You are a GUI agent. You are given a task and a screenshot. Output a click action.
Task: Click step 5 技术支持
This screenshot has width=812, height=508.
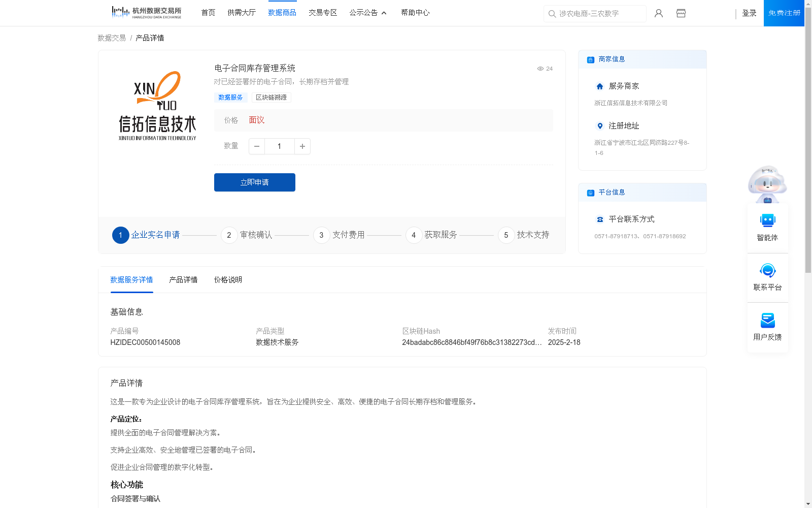[524, 235]
